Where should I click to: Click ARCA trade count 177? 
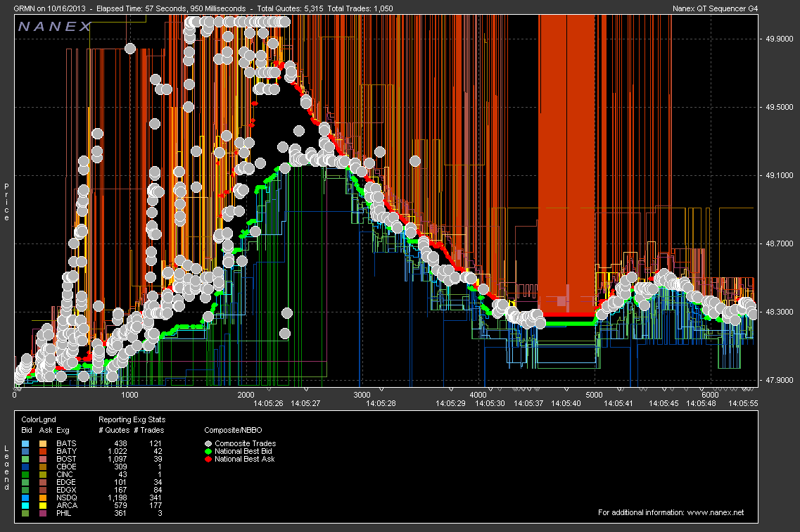155,505
